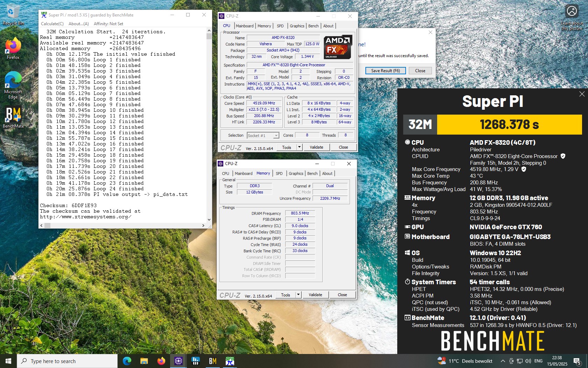Click Close button in lower CPU-Z
The width and height of the screenshot is (588, 368).
point(342,295)
